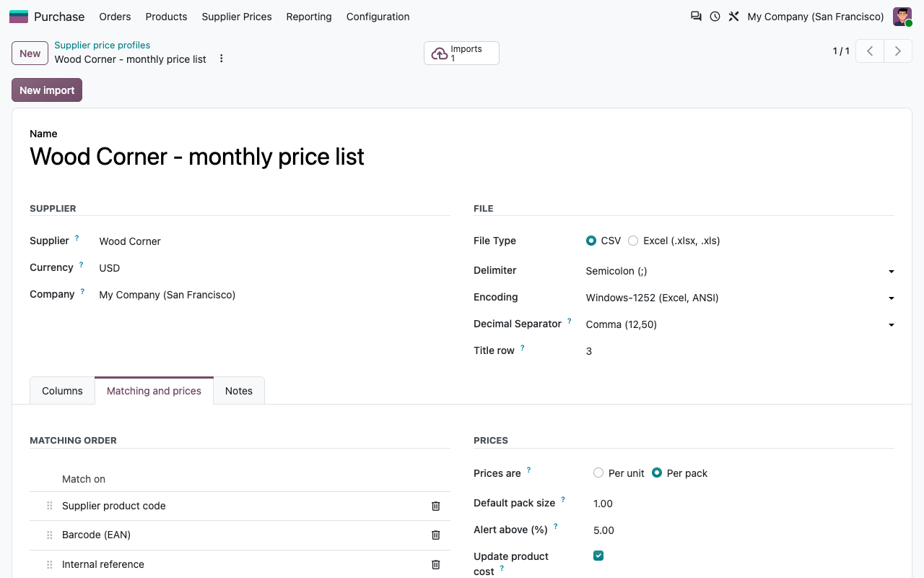Delete the Barcode (EAN) matching row
Viewport: 924px width, 578px height.
(436, 535)
